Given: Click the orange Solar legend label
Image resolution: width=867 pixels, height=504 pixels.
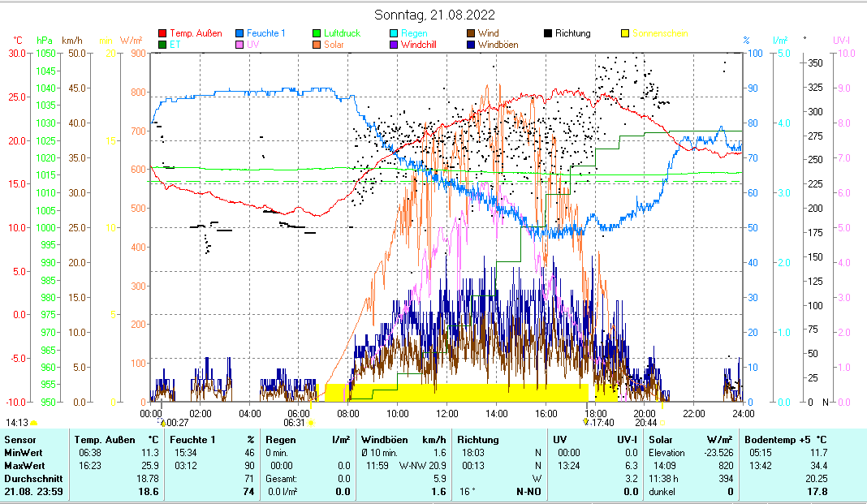Looking at the screenshot, I should [x=334, y=45].
